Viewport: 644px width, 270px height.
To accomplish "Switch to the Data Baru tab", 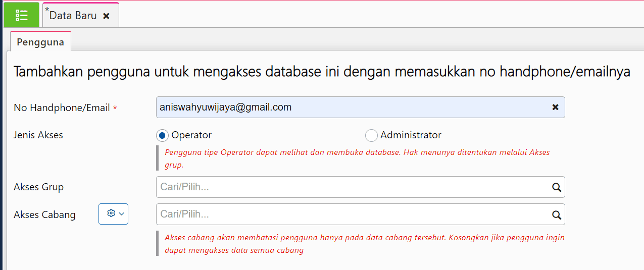I will coord(81,15).
